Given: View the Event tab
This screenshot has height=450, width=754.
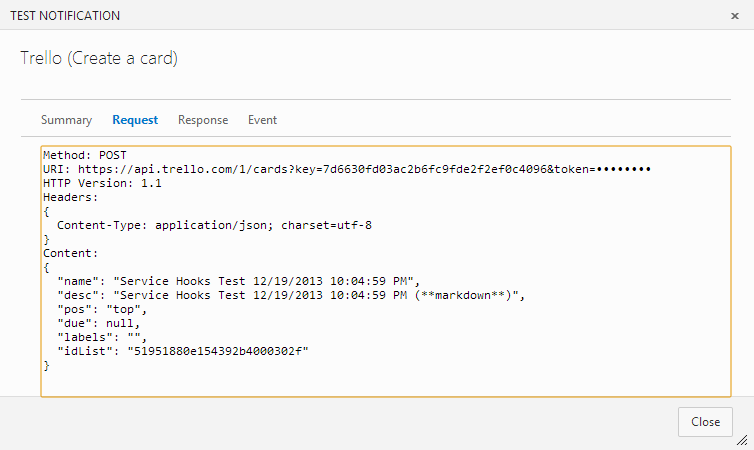Looking at the screenshot, I should tap(262, 120).
